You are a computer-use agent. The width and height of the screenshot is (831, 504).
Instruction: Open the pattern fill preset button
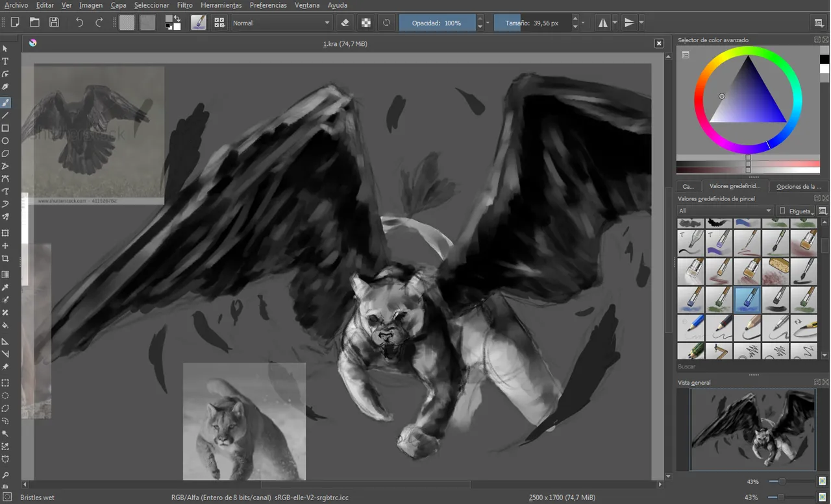click(148, 23)
